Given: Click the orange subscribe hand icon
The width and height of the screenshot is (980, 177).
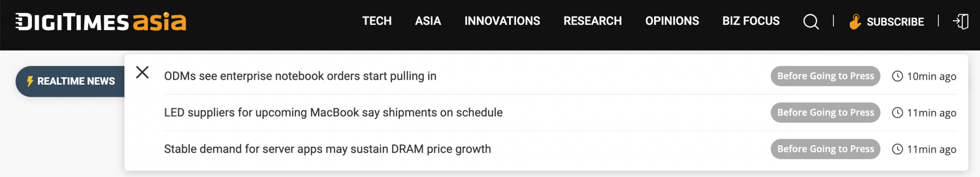Looking at the screenshot, I should tap(855, 22).
